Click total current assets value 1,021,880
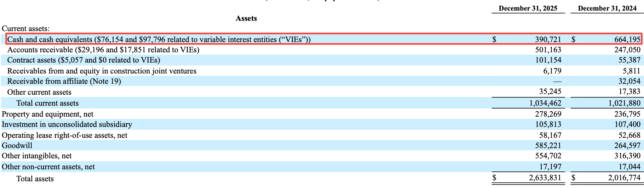Image resolution: width=644 pixels, height=188 pixels. (x=625, y=103)
